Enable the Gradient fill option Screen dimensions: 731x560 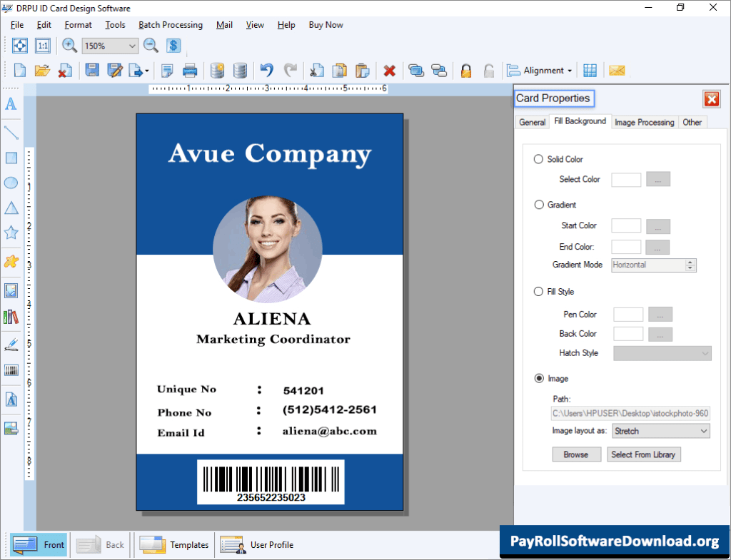(x=538, y=205)
